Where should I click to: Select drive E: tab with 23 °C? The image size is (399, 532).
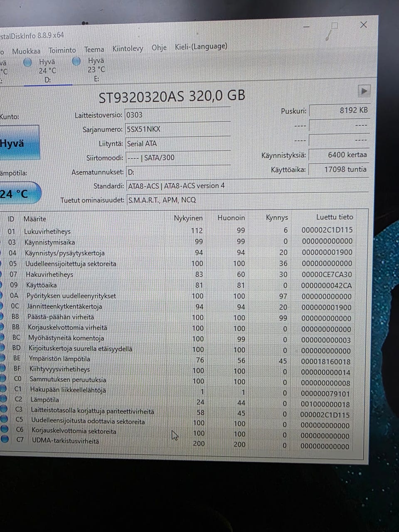96,69
